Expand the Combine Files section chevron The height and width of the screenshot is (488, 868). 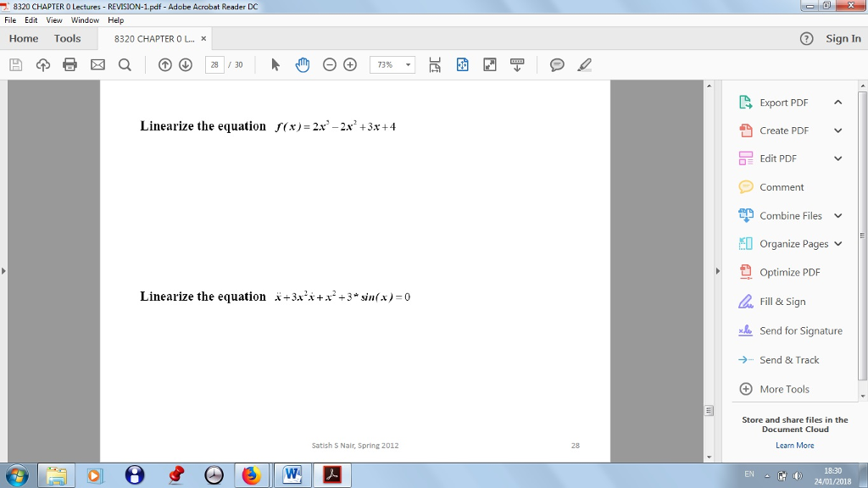[x=838, y=215]
